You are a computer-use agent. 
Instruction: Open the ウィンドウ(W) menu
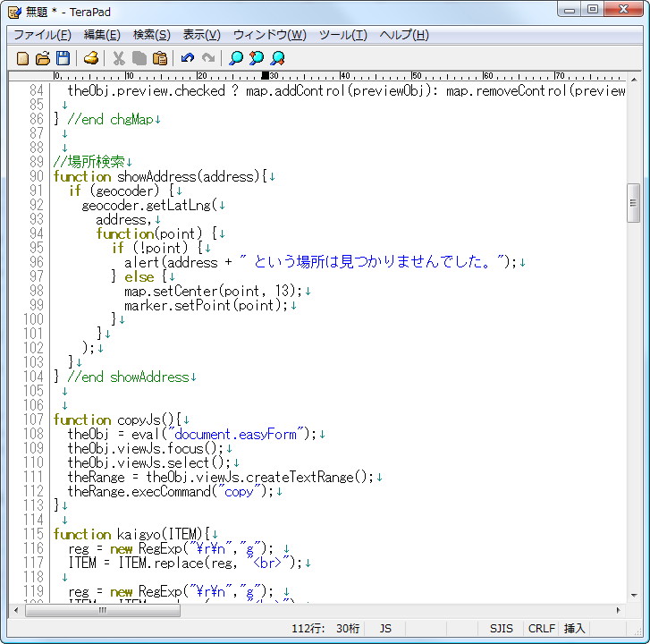[x=270, y=35]
